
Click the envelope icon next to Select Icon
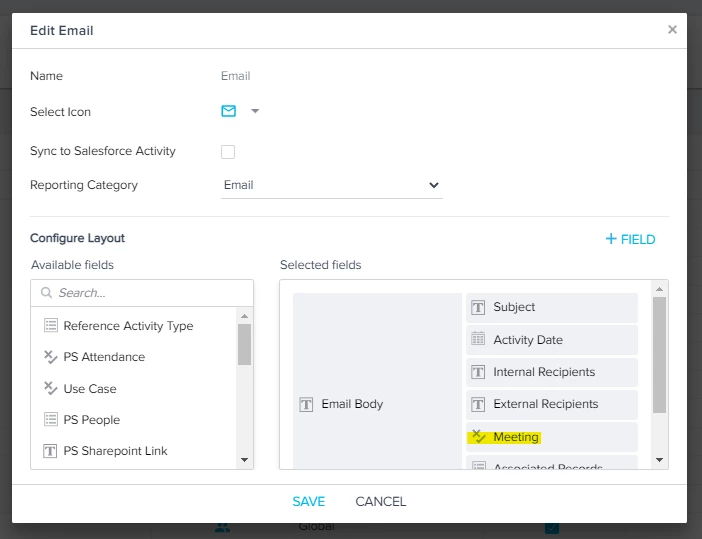pyautogui.click(x=228, y=111)
